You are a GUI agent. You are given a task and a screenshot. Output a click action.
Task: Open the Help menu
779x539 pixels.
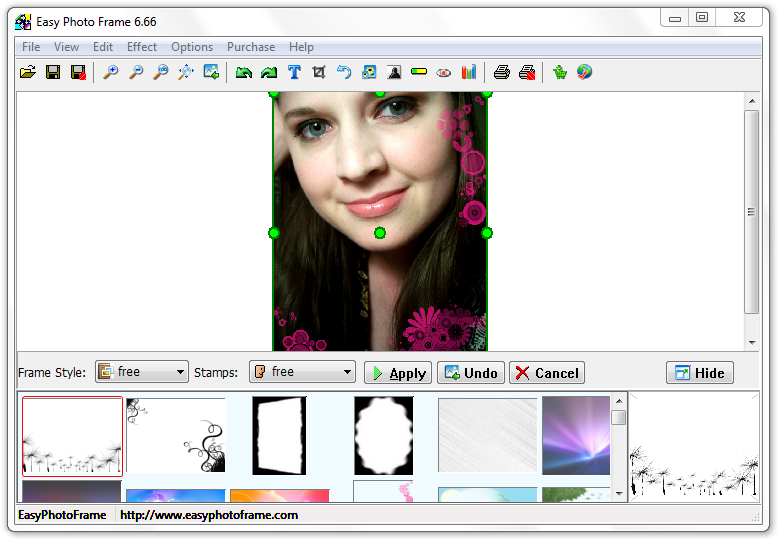(301, 47)
